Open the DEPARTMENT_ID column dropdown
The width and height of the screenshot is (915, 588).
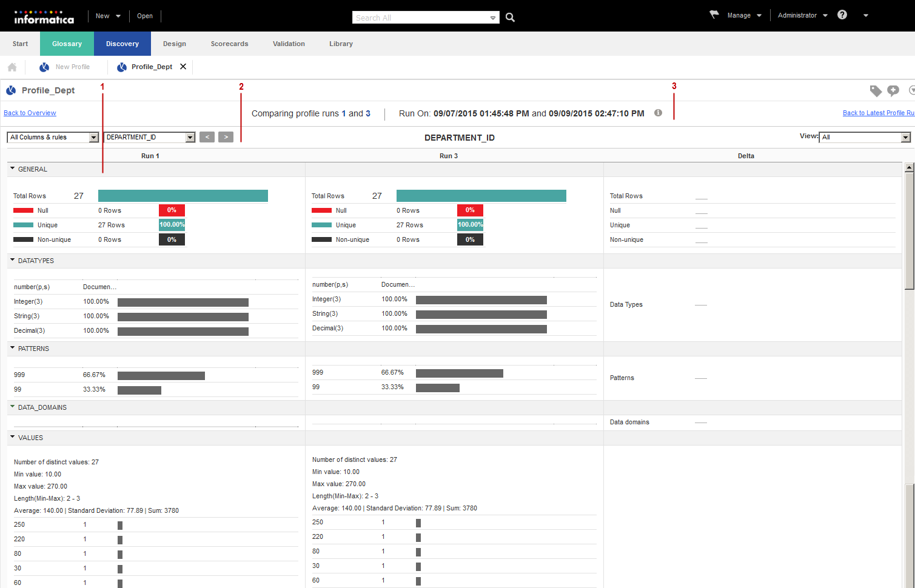149,138
